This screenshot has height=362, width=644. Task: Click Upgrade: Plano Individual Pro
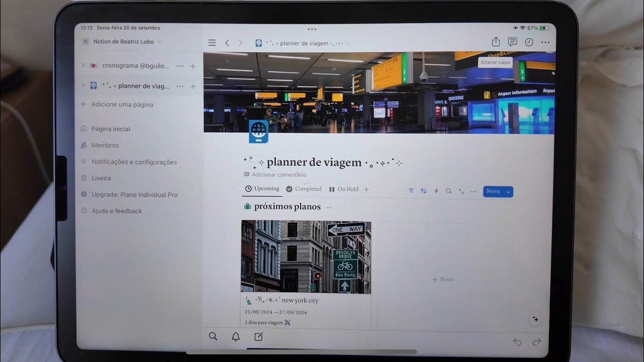[x=129, y=195]
